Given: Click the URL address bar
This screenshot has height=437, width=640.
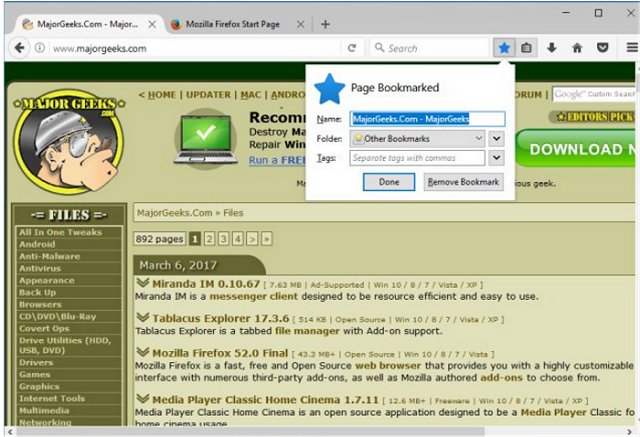Looking at the screenshot, I should [196, 48].
